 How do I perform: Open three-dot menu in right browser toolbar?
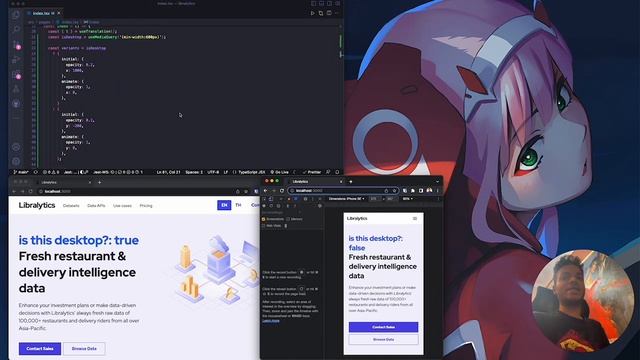(437, 191)
